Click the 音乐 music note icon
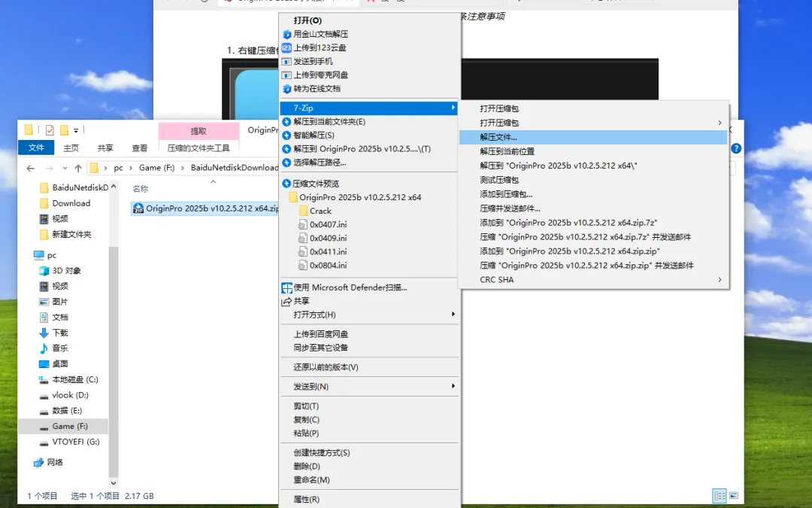The height and width of the screenshot is (508, 812). tap(44, 348)
